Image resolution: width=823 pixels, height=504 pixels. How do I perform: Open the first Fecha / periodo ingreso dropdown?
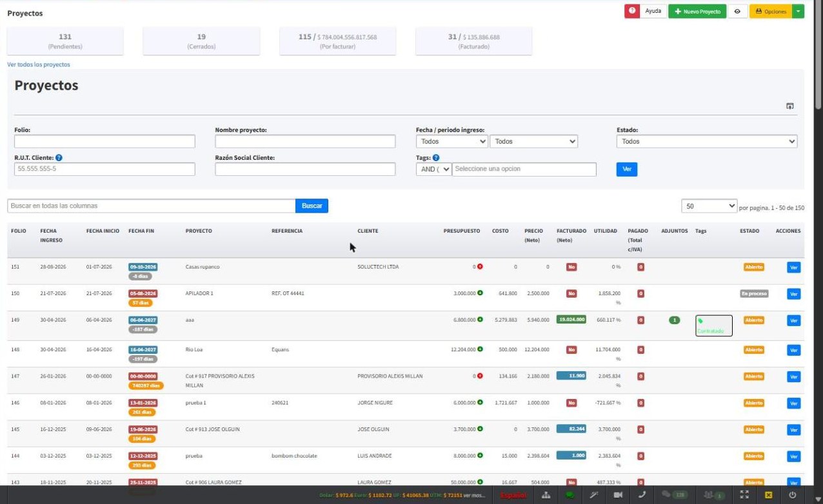(x=451, y=141)
